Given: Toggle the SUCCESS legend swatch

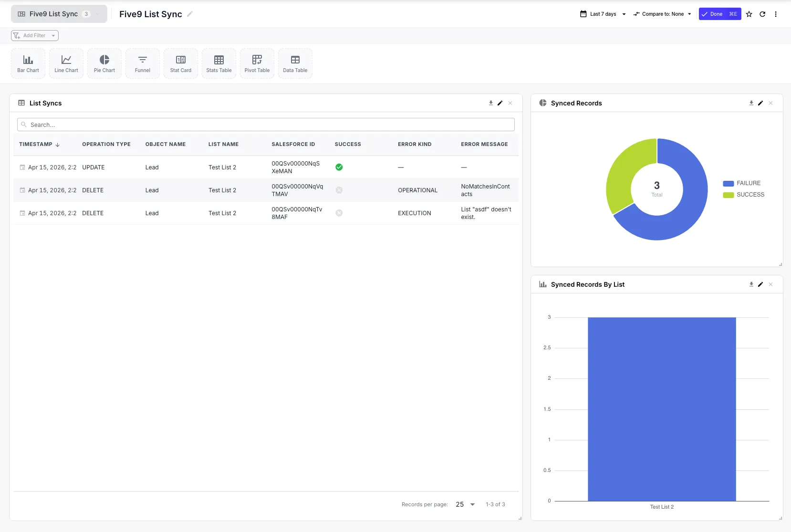Looking at the screenshot, I should click(x=728, y=195).
